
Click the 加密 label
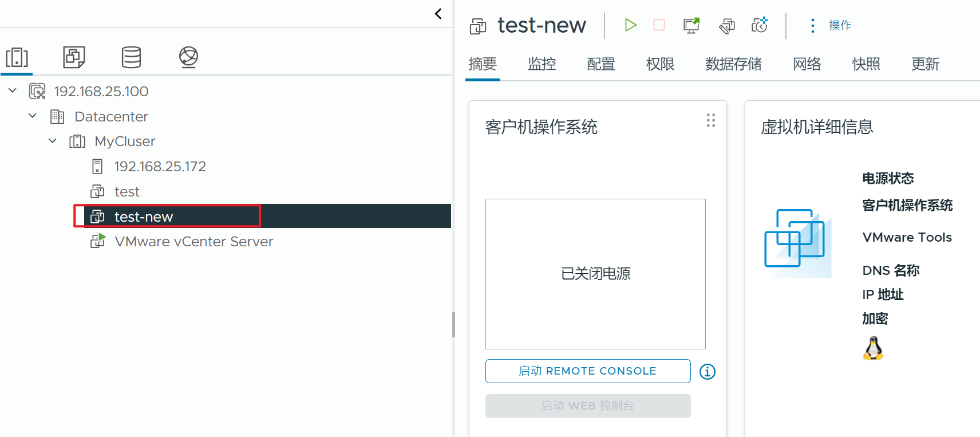875,318
